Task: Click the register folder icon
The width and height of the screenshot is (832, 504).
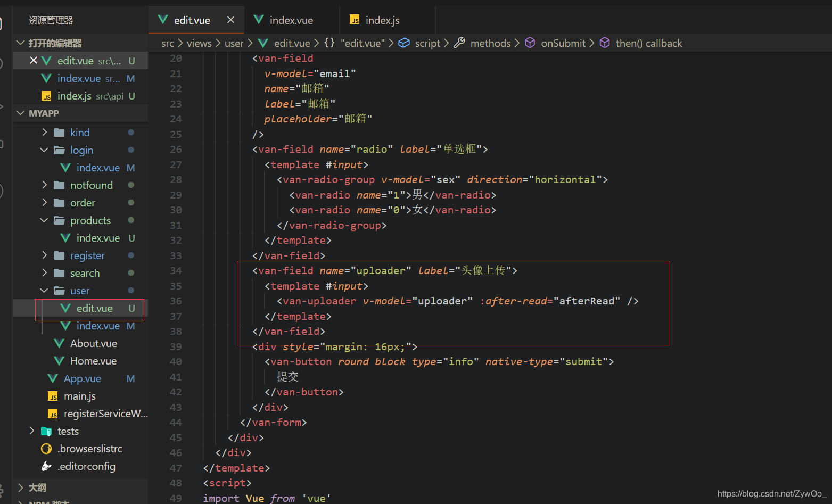Action: click(60, 255)
